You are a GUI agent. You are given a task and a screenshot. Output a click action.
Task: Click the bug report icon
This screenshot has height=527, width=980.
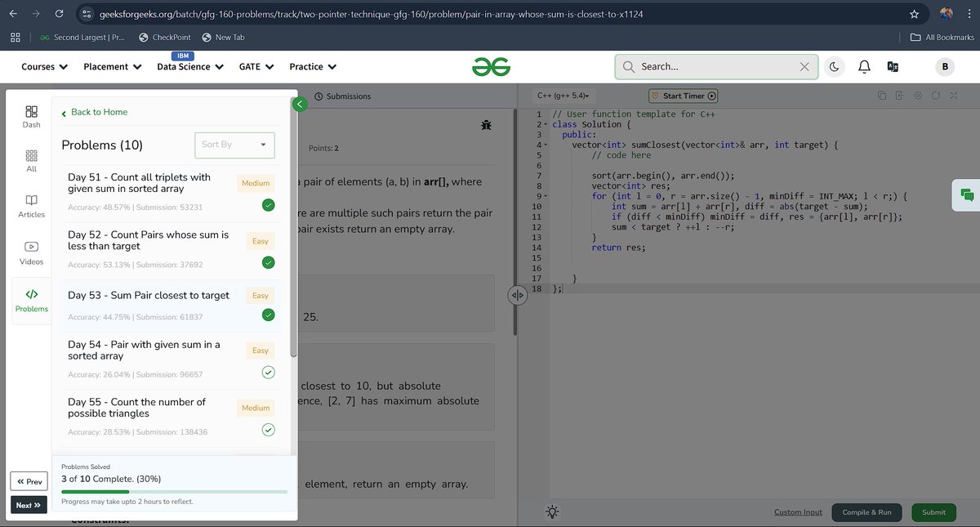pyautogui.click(x=486, y=125)
